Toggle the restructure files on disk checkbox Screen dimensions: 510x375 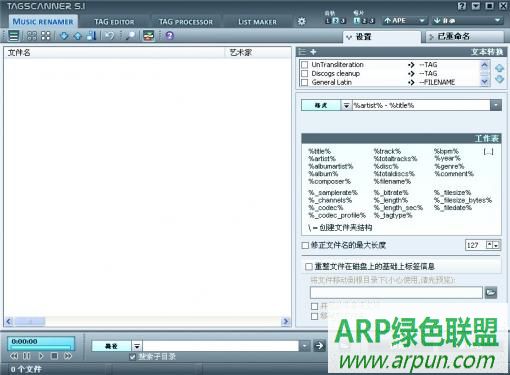(x=309, y=267)
